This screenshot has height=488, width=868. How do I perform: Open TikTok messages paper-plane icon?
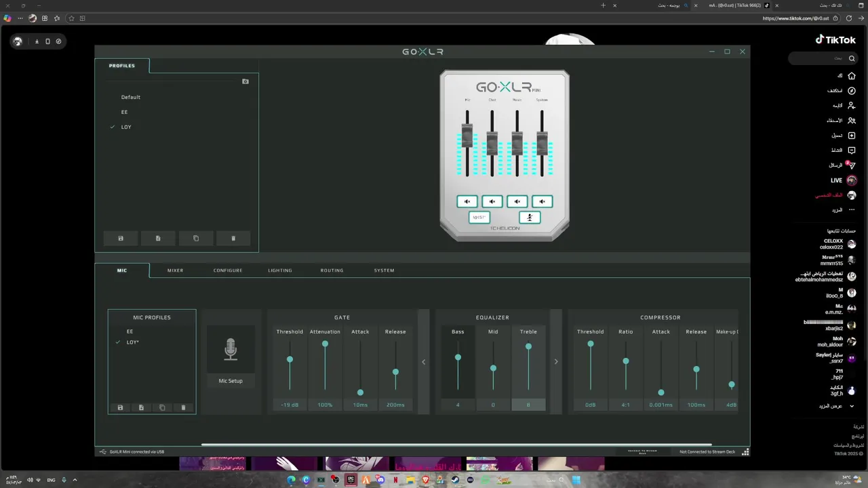pos(852,165)
